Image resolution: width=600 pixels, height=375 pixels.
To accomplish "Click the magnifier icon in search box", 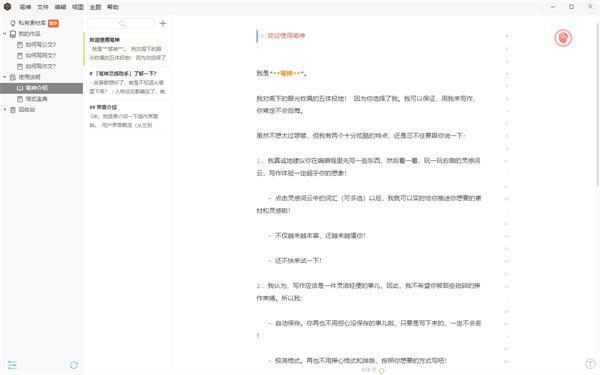I will 122,24.
